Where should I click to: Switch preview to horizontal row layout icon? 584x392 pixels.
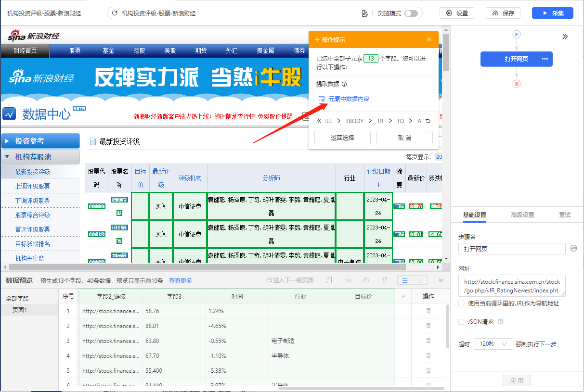click(x=405, y=280)
